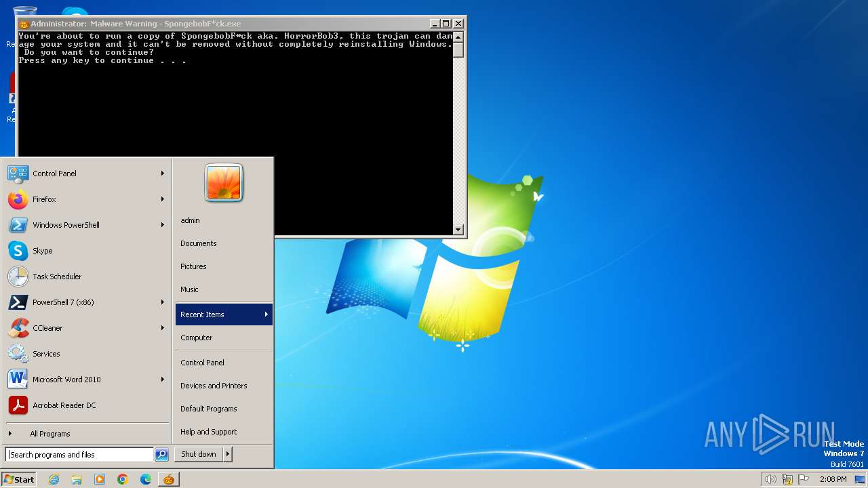Open File Explorer in the taskbar
The image size is (868, 488).
[x=77, y=479]
